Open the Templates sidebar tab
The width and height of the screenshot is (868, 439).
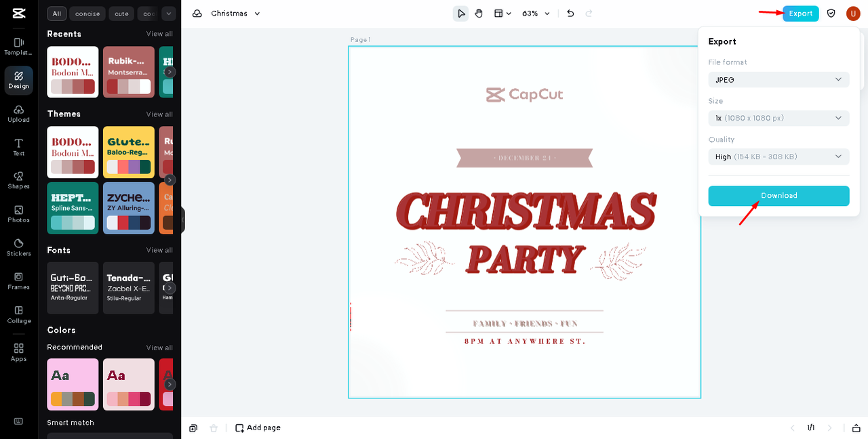point(19,47)
